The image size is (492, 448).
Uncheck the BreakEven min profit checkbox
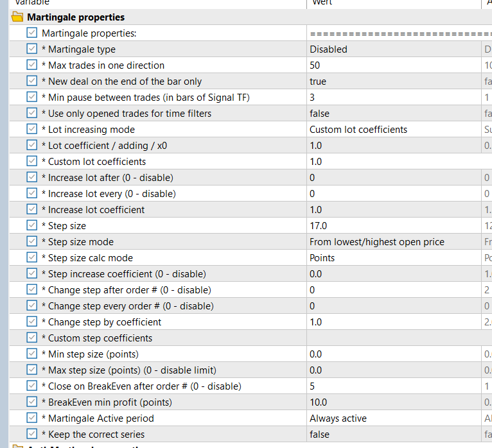(x=32, y=402)
